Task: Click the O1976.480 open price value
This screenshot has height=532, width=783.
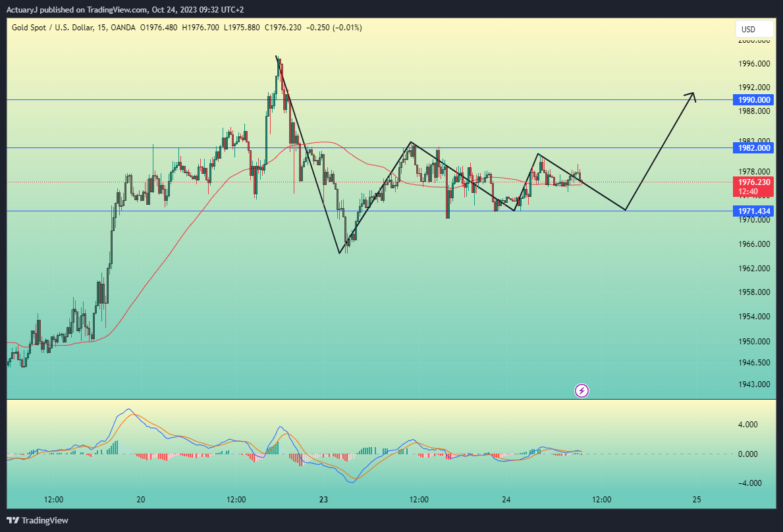Action: pos(159,28)
